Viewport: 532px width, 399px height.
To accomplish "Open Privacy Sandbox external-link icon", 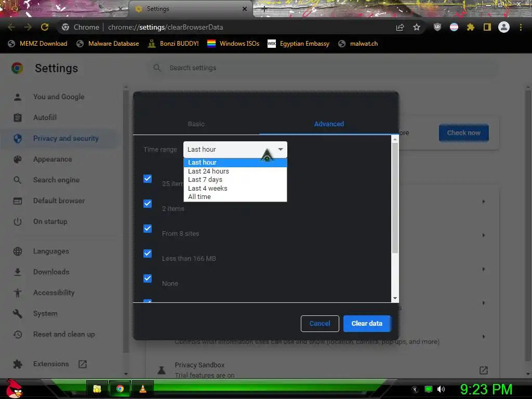I will [x=484, y=370].
